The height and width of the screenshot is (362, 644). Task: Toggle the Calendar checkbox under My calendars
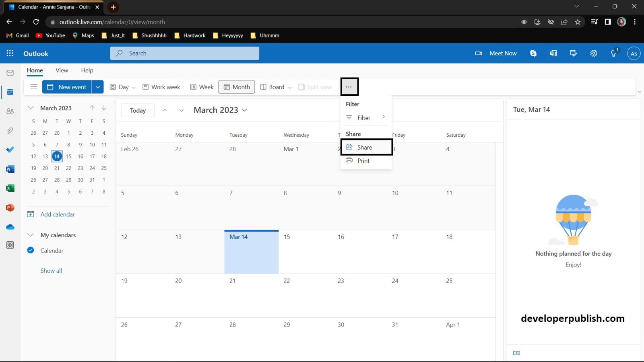(x=31, y=250)
